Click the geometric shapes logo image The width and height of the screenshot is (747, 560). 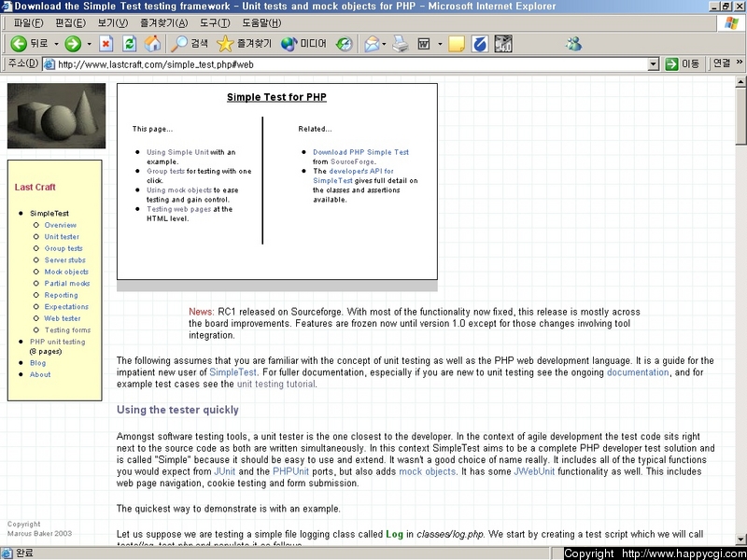pos(56,116)
